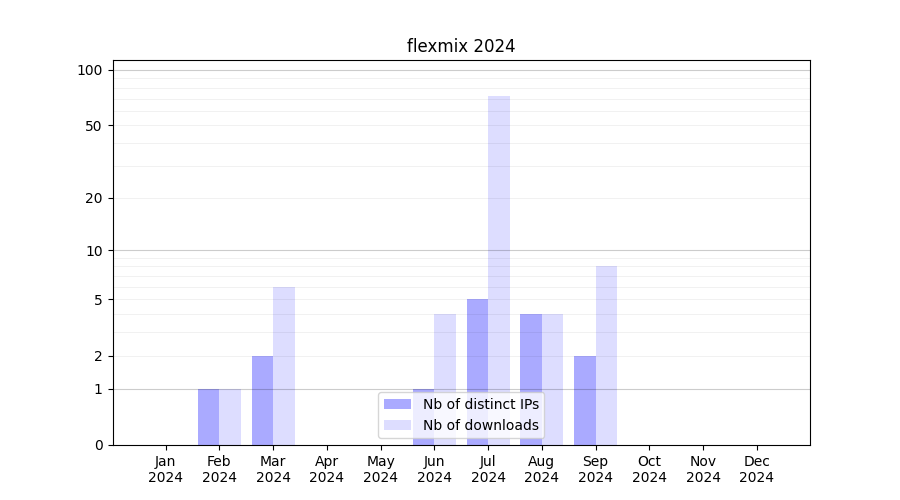Click the '0' y-axis tick label
Viewport: 900px width, 500px height.
pyautogui.click(x=98, y=445)
